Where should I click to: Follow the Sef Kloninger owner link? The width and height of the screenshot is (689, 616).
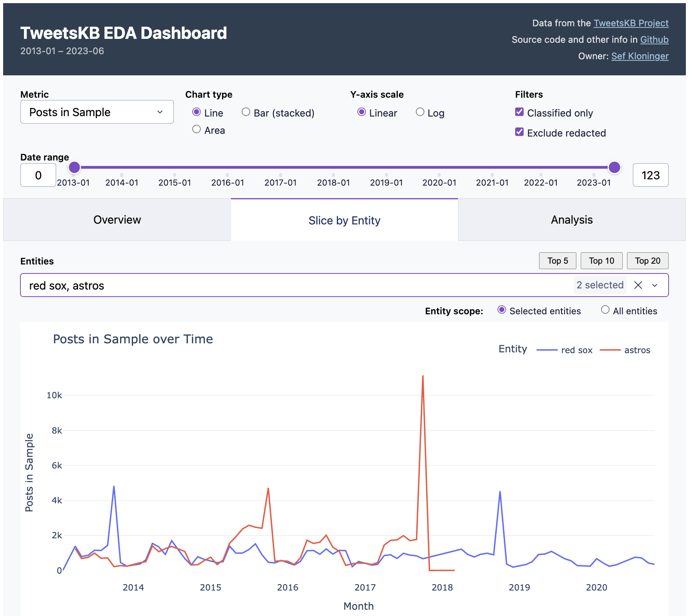tap(640, 56)
